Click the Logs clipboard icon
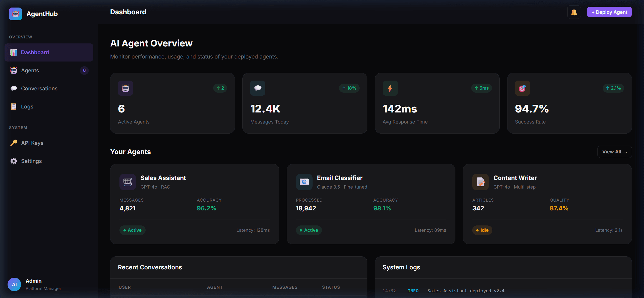 pos(14,106)
